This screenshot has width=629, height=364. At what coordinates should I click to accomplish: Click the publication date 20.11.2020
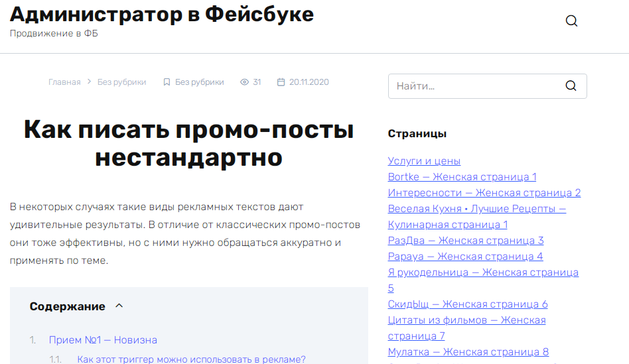click(309, 82)
